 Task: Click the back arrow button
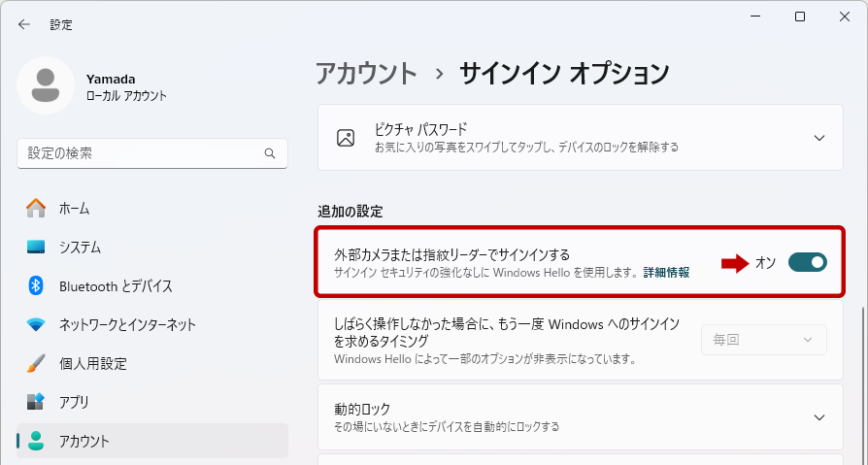tap(24, 24)
